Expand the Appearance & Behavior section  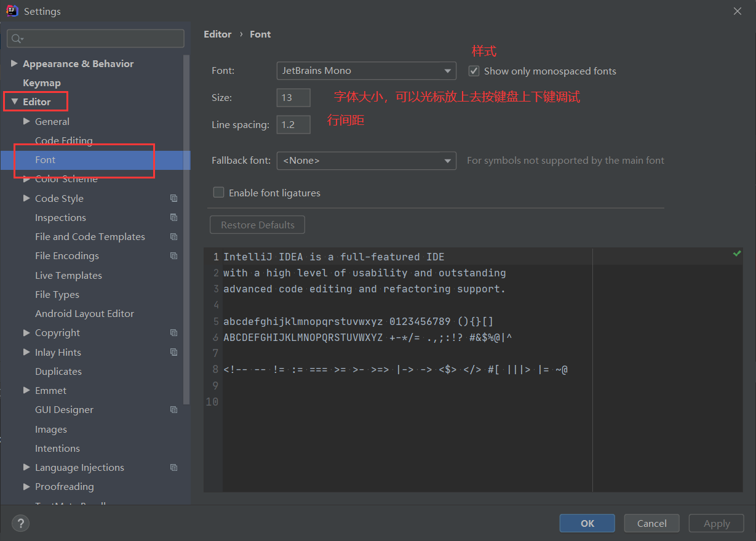(14, 63)
